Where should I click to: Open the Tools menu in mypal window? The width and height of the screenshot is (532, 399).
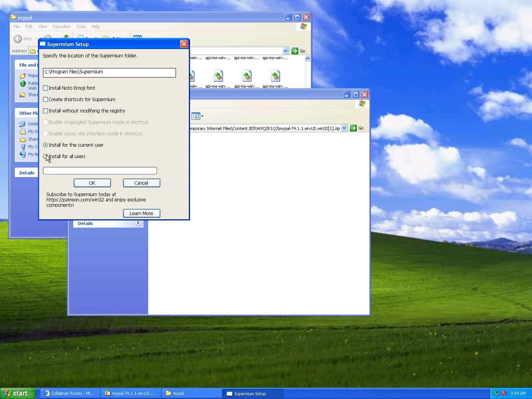point(81,27)
